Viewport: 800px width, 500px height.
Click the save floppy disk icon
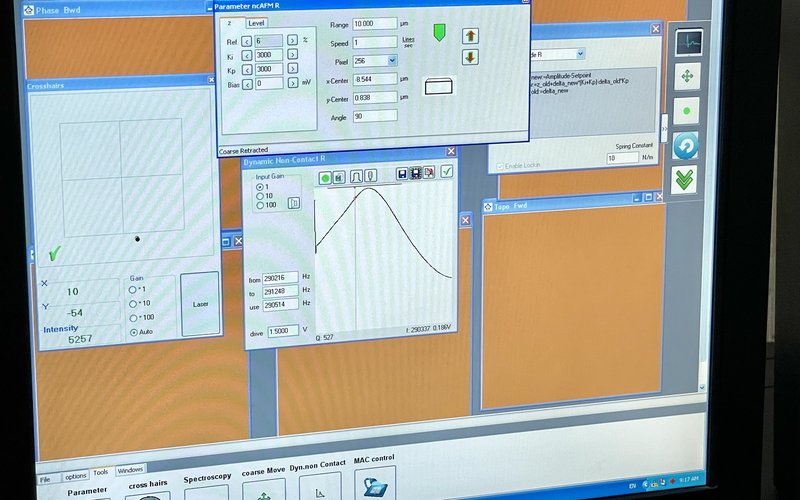point(401,174)
